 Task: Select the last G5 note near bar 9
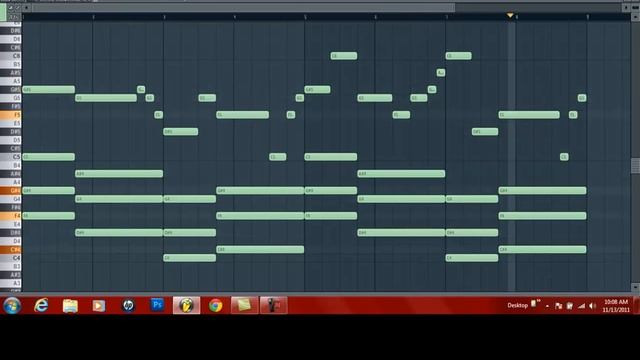pos(582,98)
